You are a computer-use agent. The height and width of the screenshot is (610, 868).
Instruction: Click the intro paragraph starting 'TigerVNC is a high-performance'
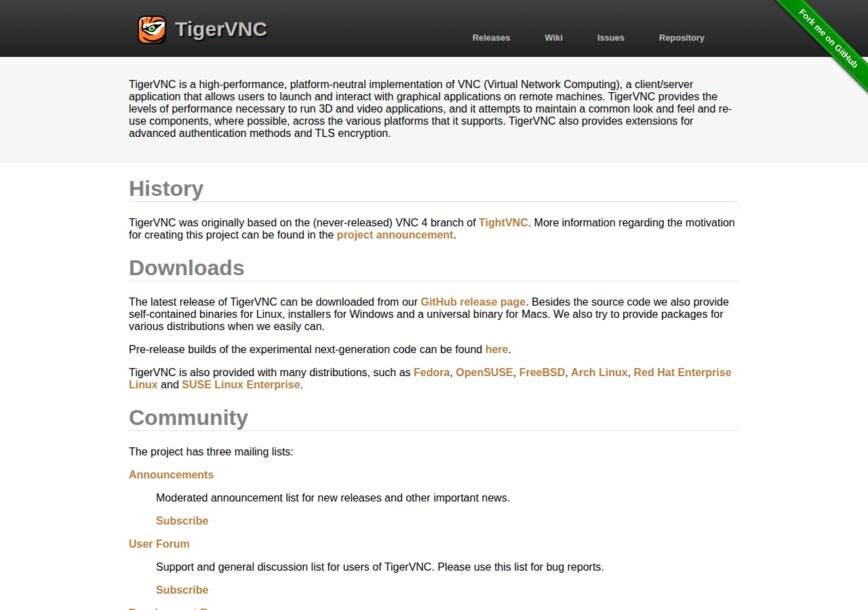point(431,108)
